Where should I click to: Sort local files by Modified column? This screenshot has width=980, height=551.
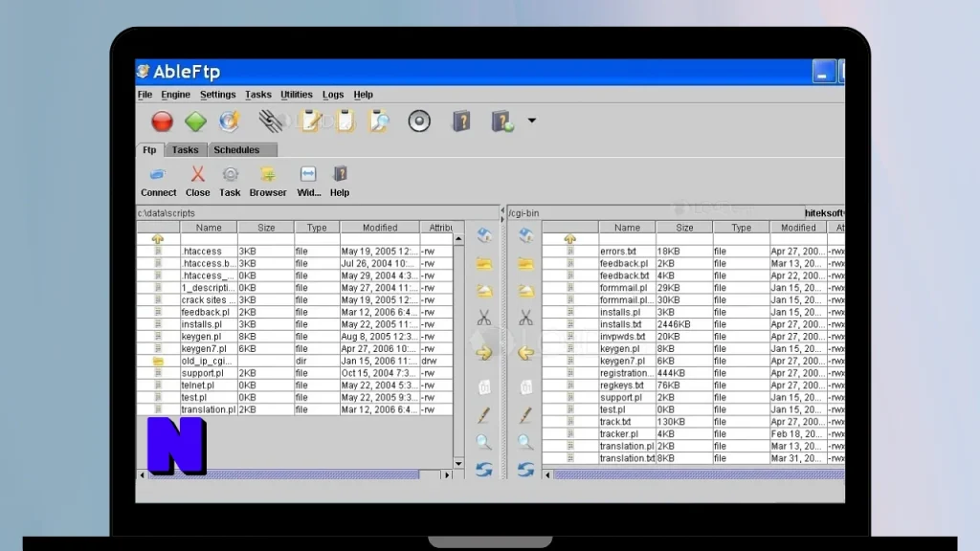pos(379,228)
